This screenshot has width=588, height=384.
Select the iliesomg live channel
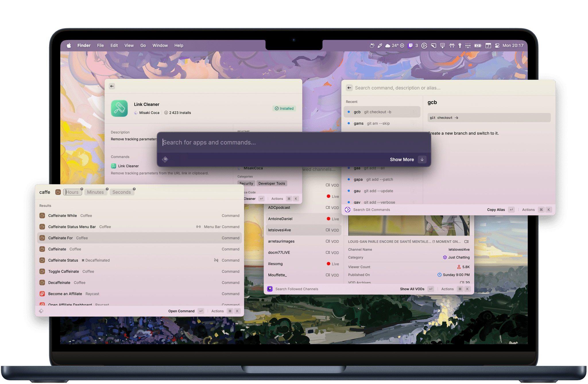tap(303, 264)
